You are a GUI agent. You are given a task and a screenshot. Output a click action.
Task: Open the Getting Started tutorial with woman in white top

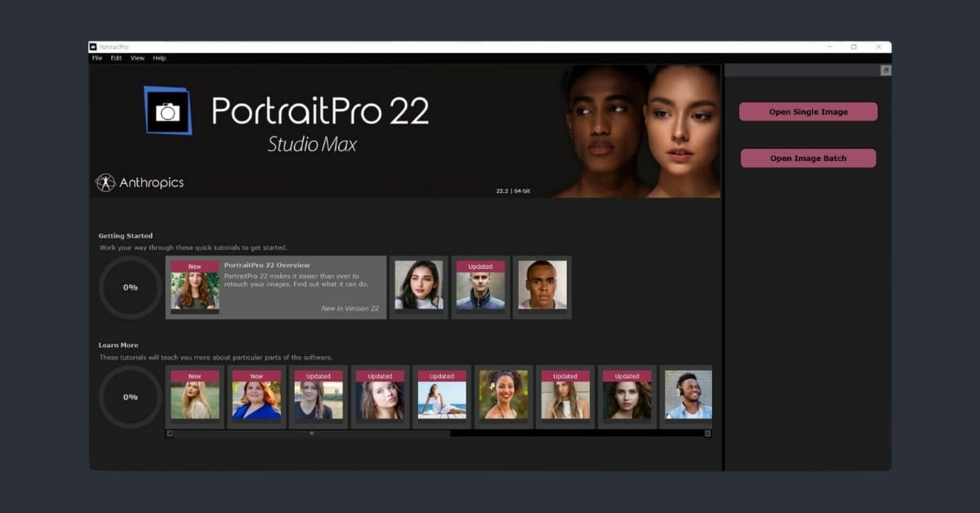point(419,288)
